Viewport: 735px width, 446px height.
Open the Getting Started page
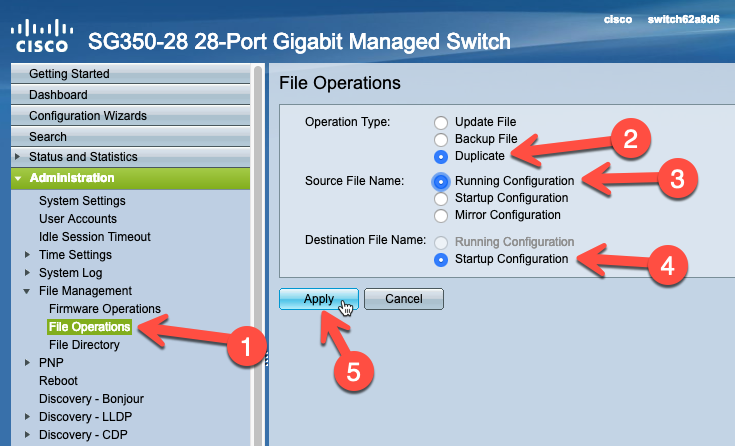click(130, 74)
